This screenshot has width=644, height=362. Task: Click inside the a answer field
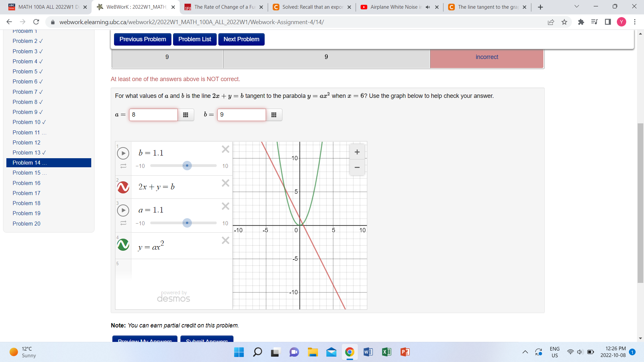point(153,115)
